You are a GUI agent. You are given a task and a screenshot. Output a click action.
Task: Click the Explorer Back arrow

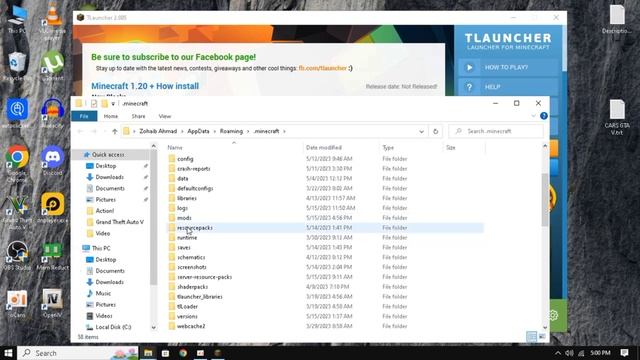[80, 131]
